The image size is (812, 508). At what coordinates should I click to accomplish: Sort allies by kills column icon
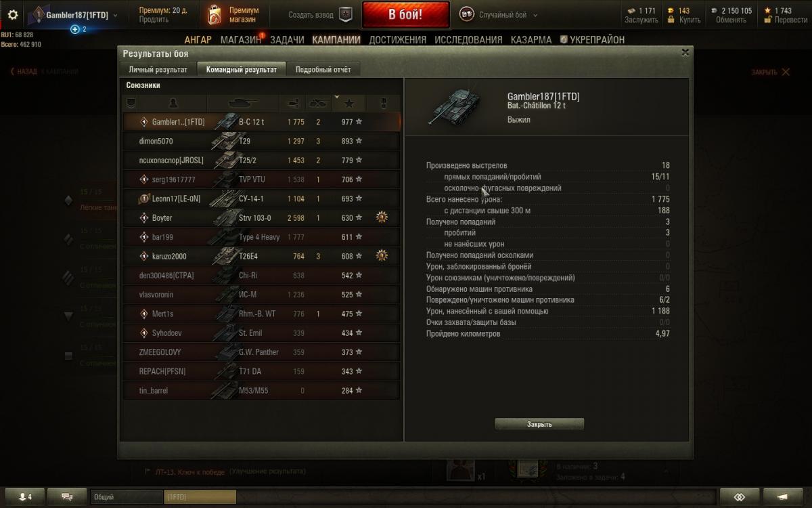click(x=318, y=103)
